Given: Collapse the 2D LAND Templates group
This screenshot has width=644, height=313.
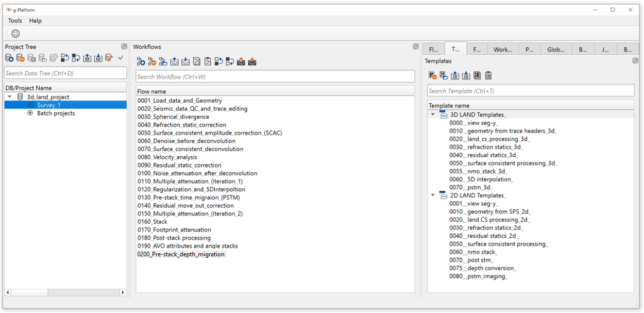Looking at the screenshot, I should point(433,195).
